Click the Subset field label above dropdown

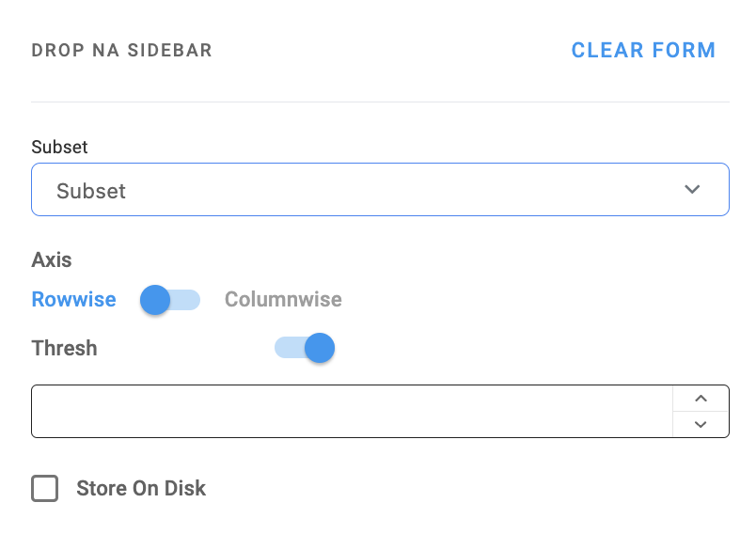59,148
